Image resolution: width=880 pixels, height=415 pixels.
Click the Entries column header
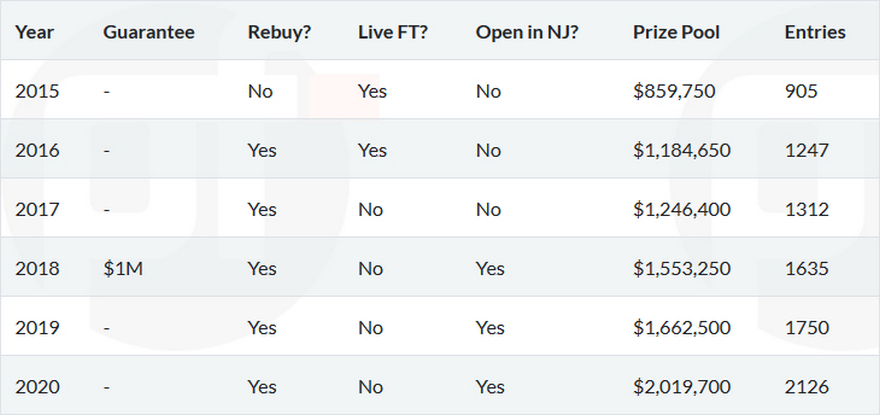(815, 32)
